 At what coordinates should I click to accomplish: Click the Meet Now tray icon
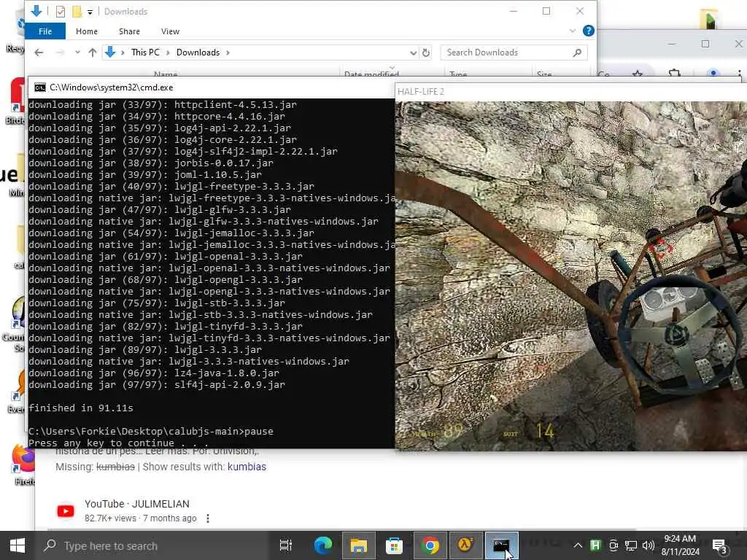coord(614,545)
